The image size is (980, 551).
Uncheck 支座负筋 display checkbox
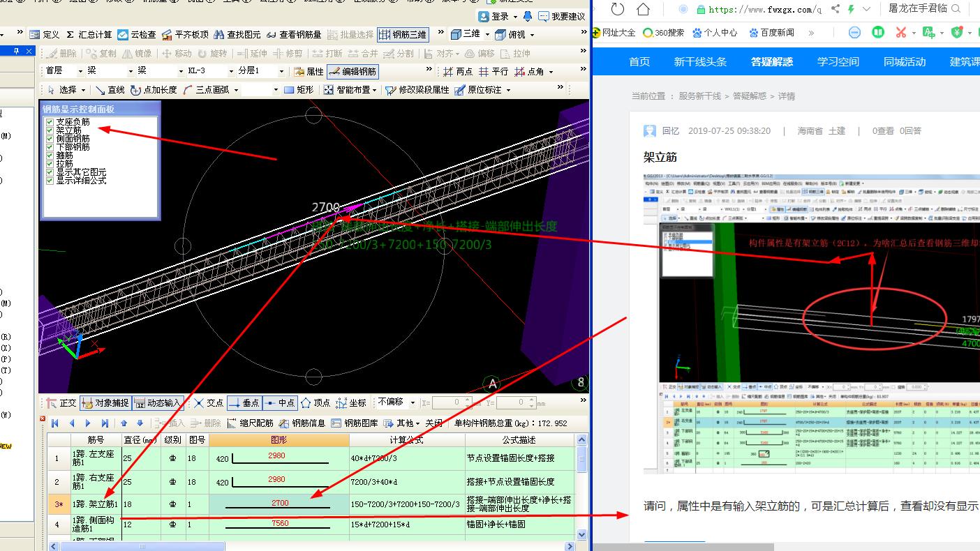[x=50, y=122]
